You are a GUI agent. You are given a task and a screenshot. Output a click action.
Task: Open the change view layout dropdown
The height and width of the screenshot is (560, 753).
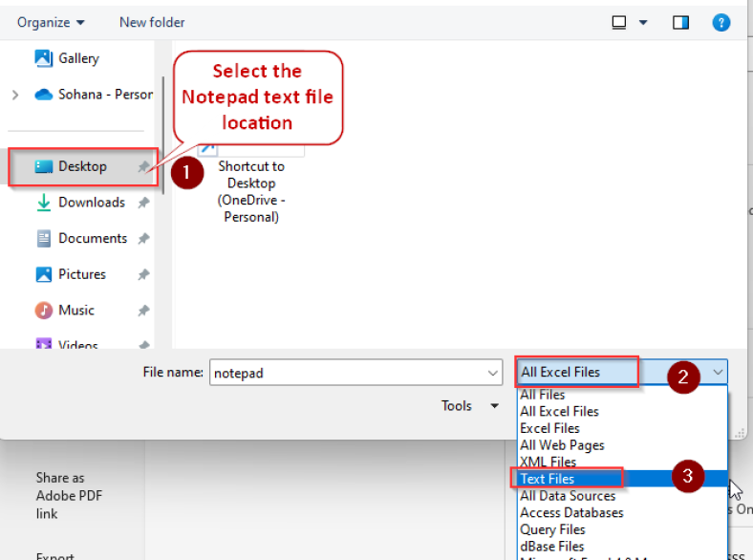643,22
